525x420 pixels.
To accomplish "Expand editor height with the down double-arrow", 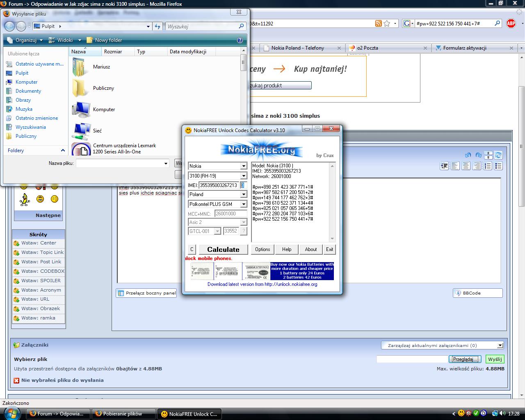I will pos(488,157).
